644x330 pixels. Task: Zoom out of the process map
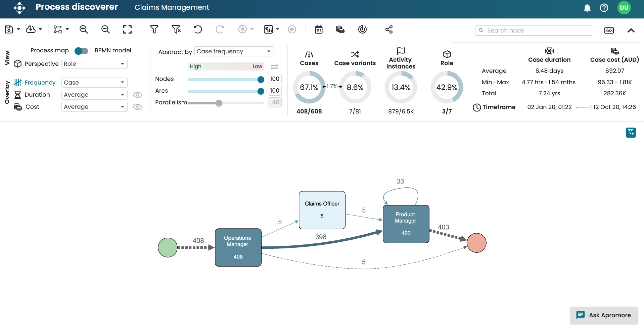[x=105, y=30]
